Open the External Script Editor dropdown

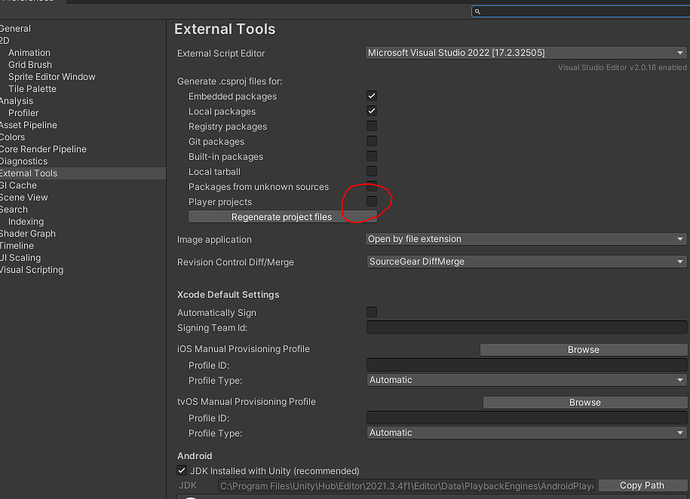click(x=525, y=53)
